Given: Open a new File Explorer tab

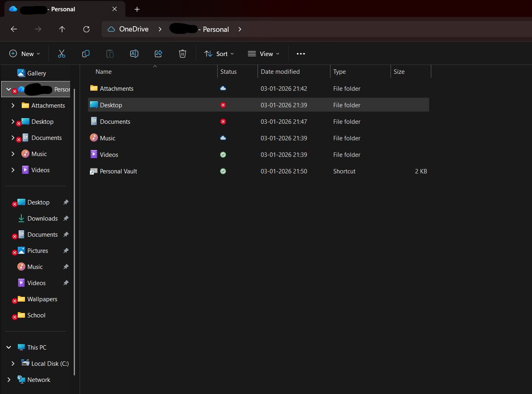Looking at the screenshot, I should (137, 9).
